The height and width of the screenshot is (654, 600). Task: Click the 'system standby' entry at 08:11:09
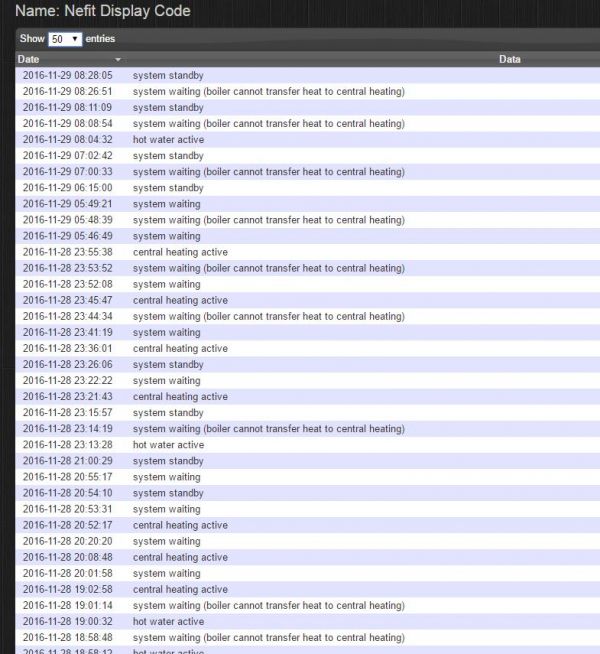click(x=168, y=108)
